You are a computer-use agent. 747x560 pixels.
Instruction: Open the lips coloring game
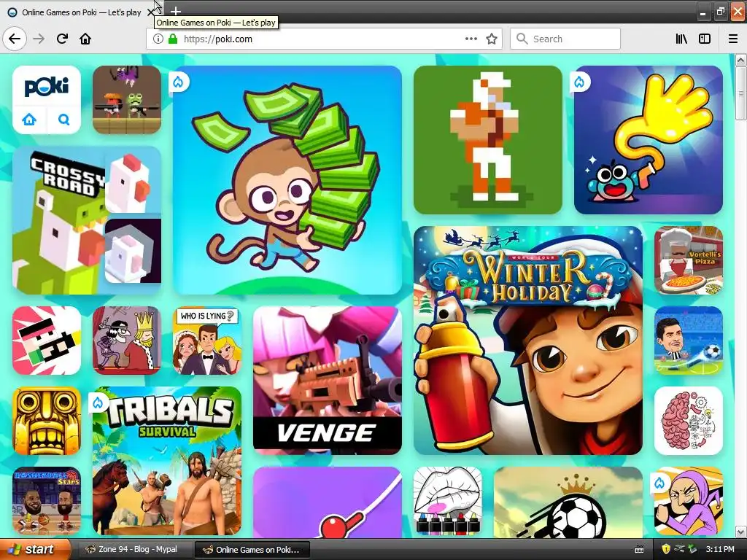(x=448, y=501)
